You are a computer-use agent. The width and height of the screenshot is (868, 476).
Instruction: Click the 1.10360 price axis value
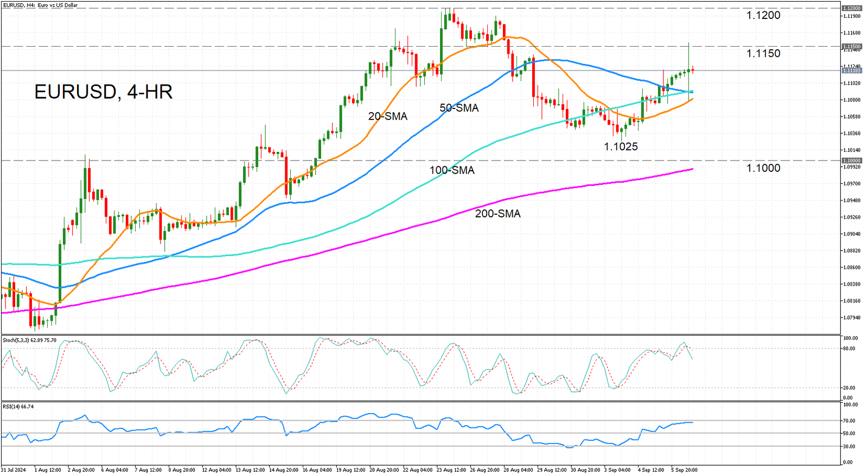point(852,133)
